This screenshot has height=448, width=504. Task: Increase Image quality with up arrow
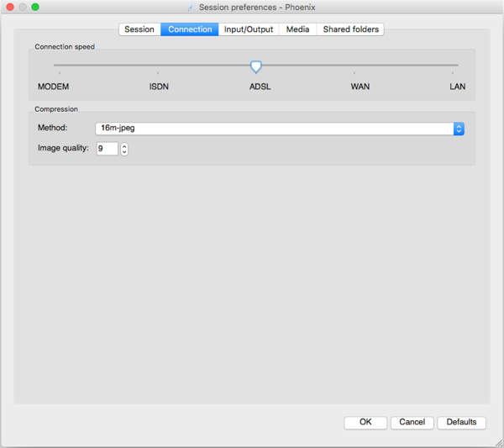[x=124, y=145]
